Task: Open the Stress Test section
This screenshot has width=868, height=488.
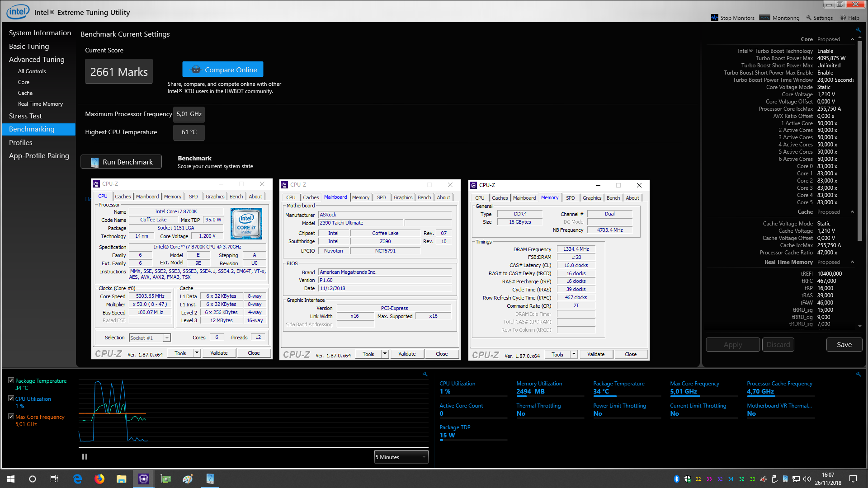Action: click(25, 116)
